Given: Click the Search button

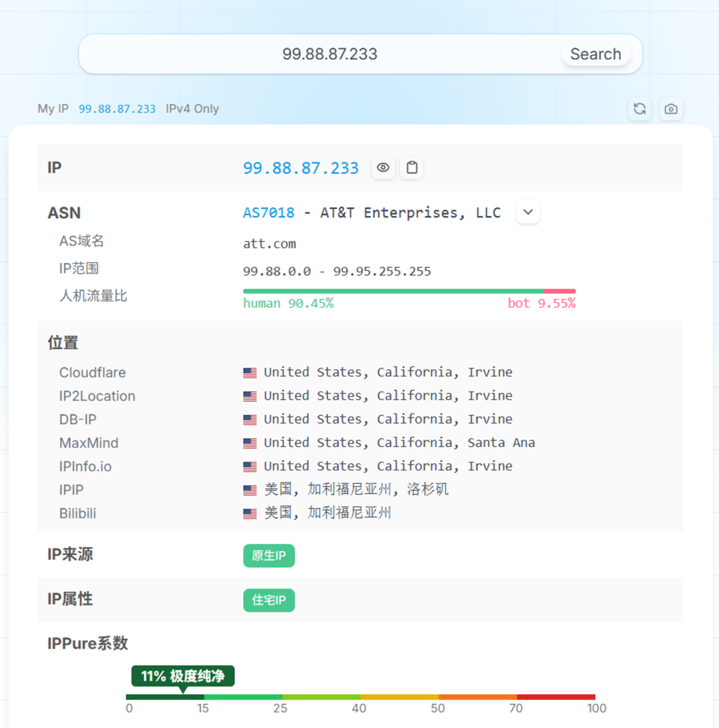Looking at the screenshot, I should point(596,54).
